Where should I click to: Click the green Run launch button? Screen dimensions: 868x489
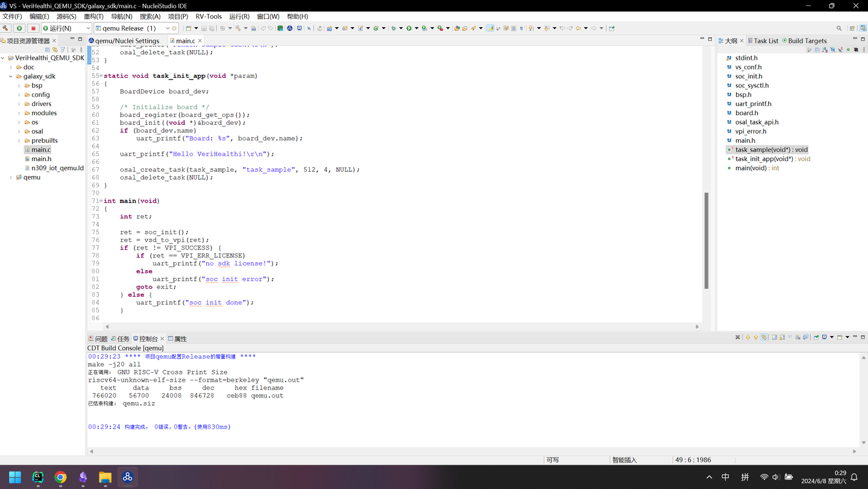click(x=19, y=28)
